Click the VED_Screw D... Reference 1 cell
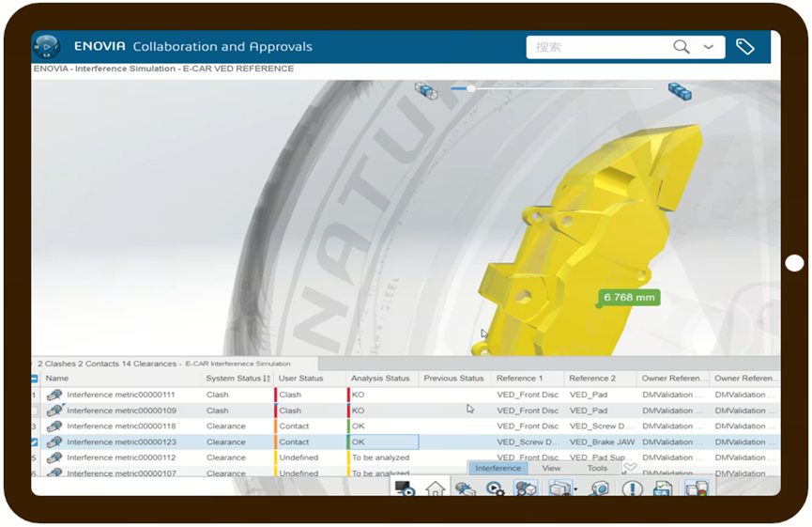 529,442
